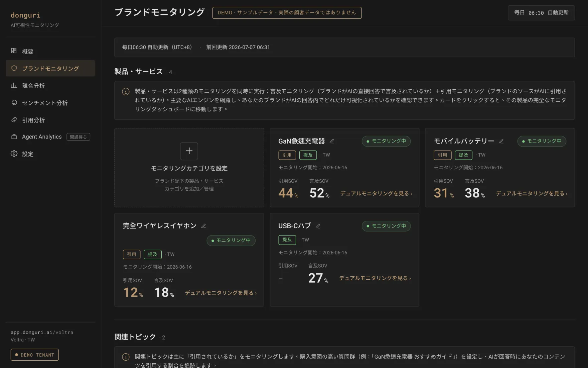Click the Agent Analytics robot icon
Image resolution: width=588 pixels, height=368 pixels.
(14, 137)
